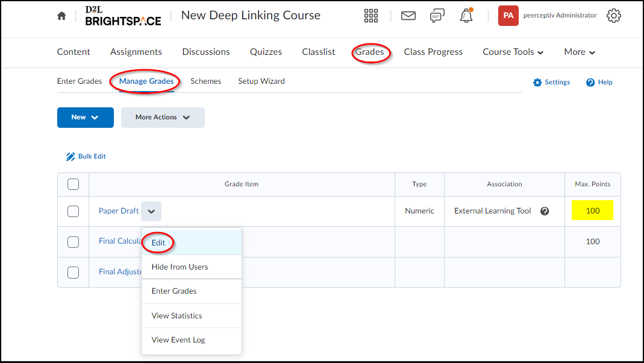Choose Edit in the context menu
644x363 pixels.
(x=192, y=242)
